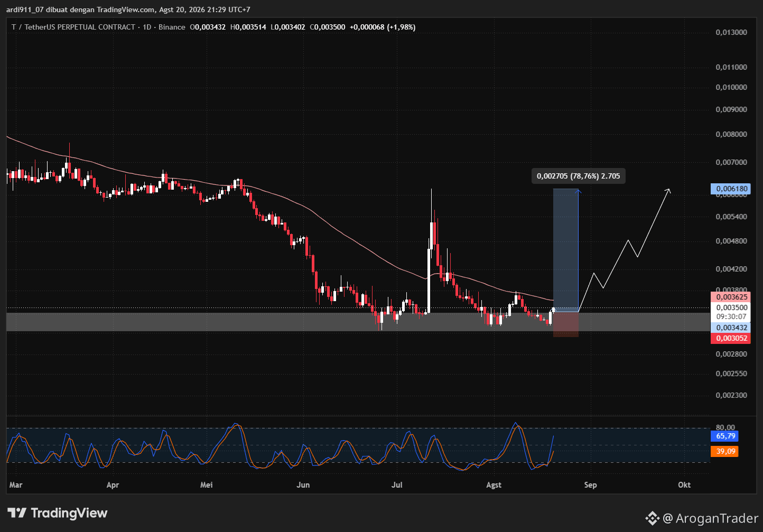Image resolution: width=763 pixels, height=532 pixels.
Task: Click the blue 0,006180 target price tag
Action: pyautogui.click(x=730, y=189)
